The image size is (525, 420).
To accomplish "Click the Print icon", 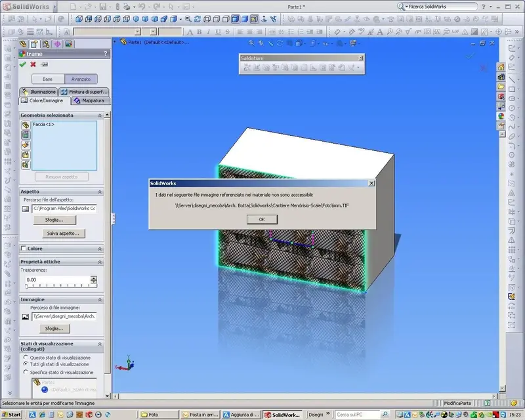I will [127, 7].
